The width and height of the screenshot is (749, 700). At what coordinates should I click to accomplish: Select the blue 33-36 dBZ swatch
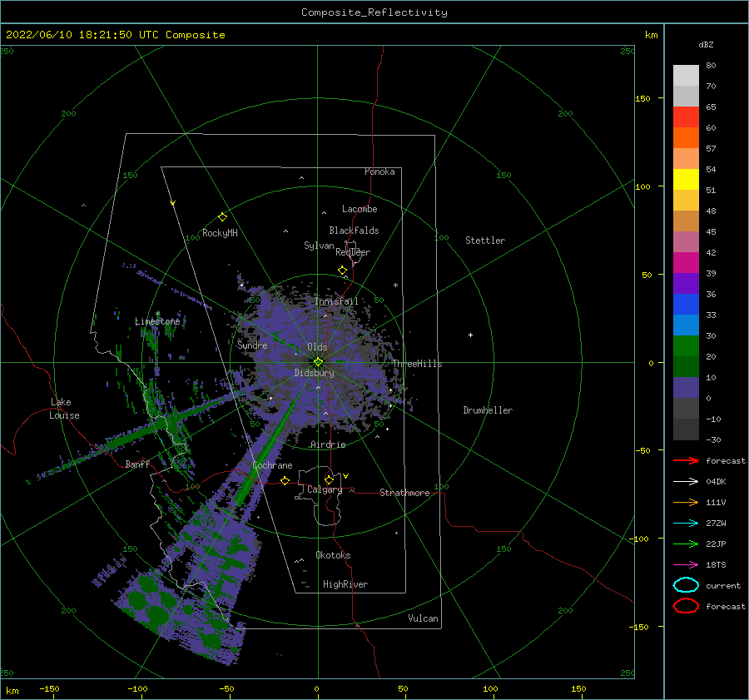pos(686,305)
